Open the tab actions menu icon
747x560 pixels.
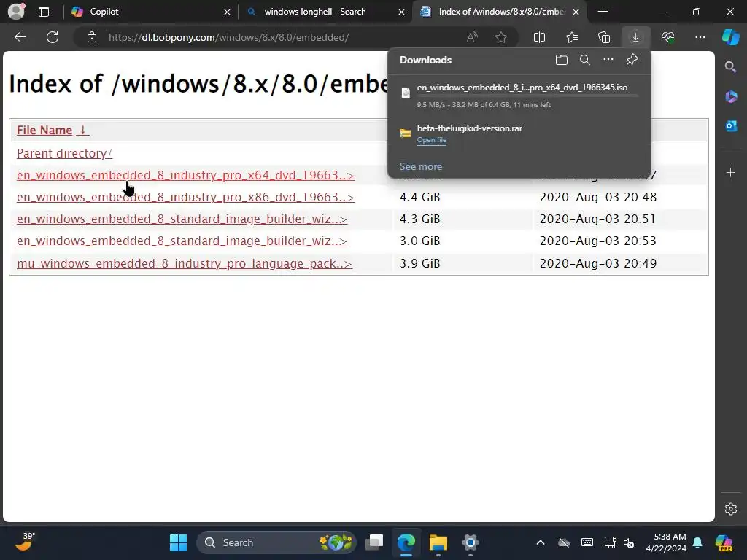43,12
